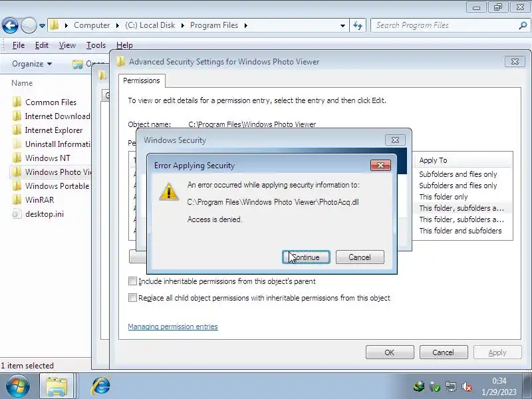Click Computer in the address breadcrumb
The image size is (532, 399).
(92, 25)
